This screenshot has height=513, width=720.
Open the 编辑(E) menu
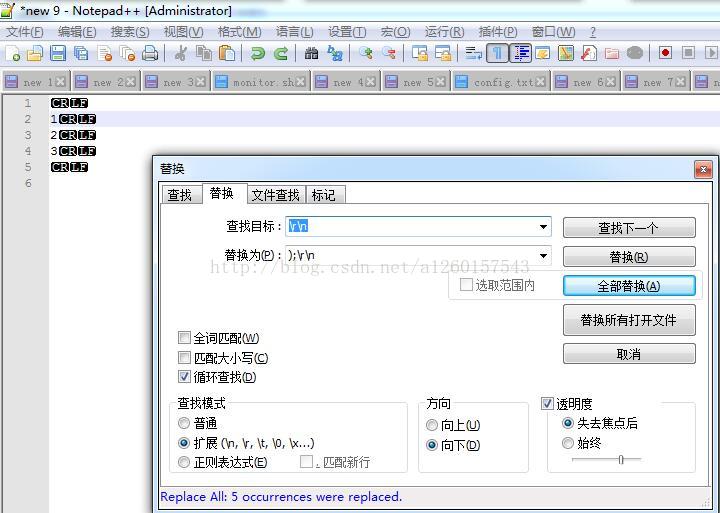[x=77, y=32]
